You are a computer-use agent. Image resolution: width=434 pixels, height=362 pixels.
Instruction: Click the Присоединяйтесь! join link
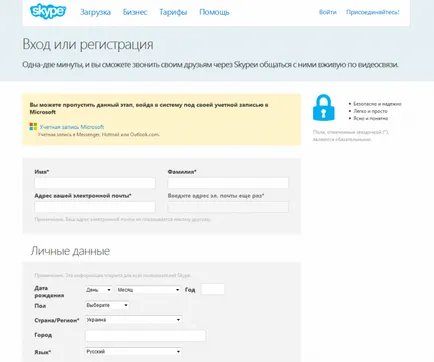coord(373,12)
